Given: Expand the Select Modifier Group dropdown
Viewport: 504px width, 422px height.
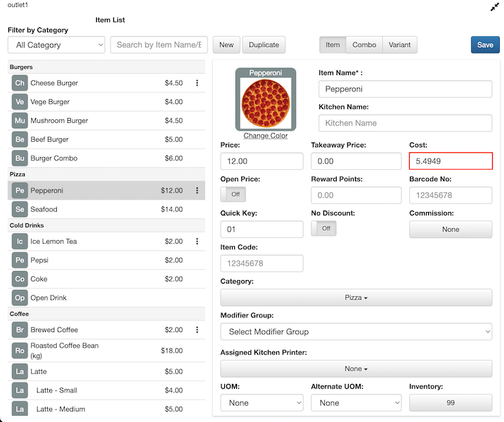Looking at the screenshot, I should [x=356, y=331].
